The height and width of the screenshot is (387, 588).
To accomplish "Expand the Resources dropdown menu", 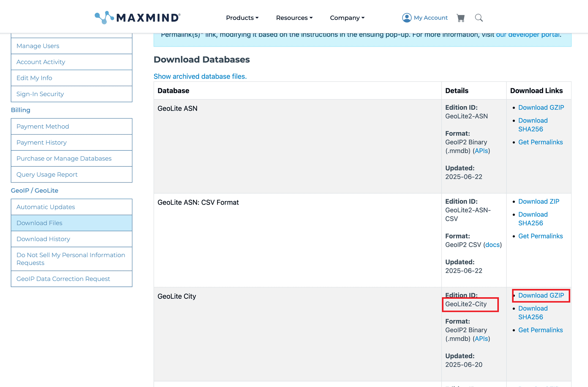I will click(x=294, y=18).
